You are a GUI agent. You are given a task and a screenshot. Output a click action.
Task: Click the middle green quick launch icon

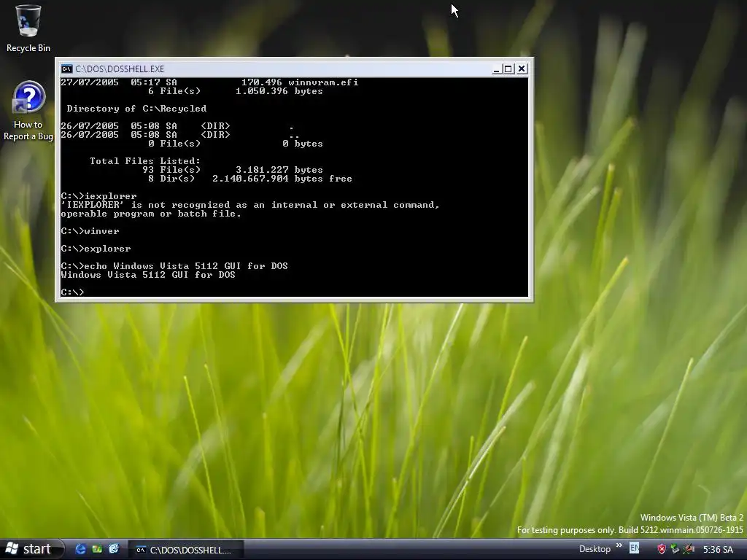(x=97, y=549)
